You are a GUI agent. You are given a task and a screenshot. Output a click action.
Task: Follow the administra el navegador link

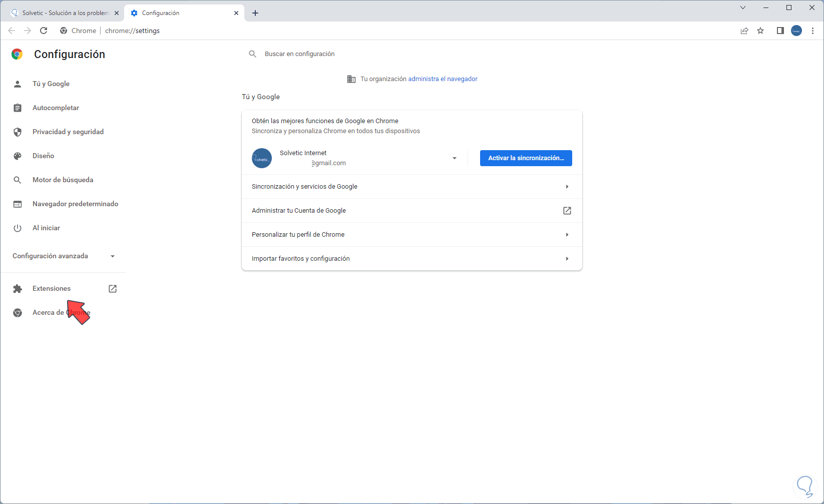pos(443,79)
